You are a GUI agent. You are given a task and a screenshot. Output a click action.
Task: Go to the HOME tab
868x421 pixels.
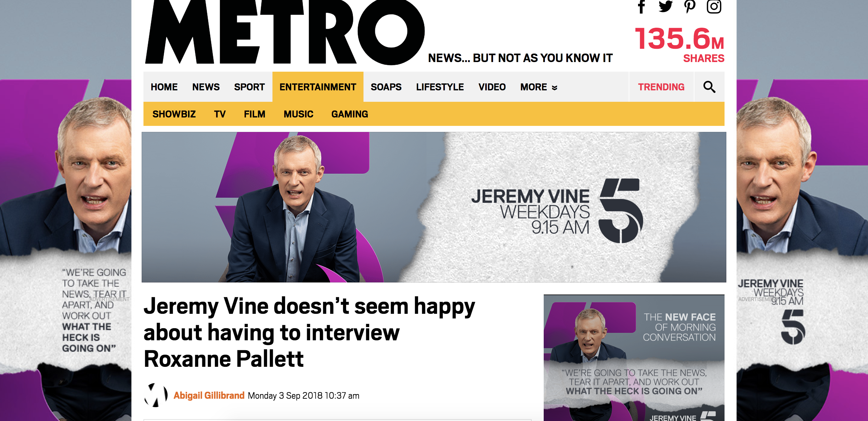click(164, 87)
